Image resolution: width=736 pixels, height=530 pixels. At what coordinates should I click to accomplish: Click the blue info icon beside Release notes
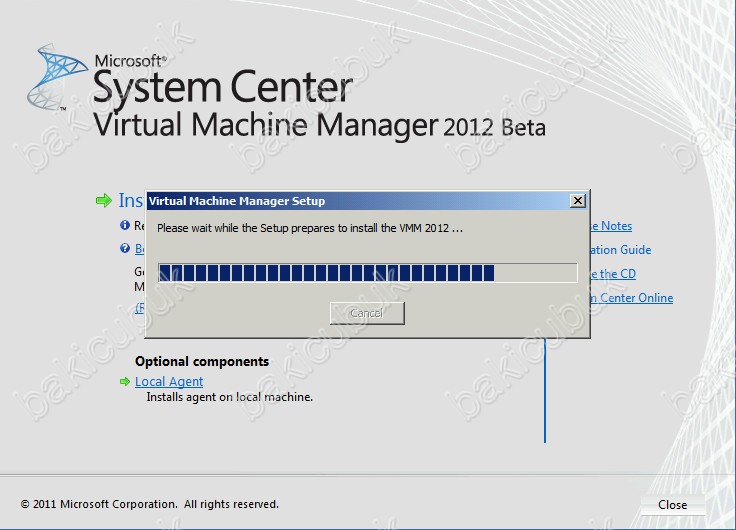(125, 225)
